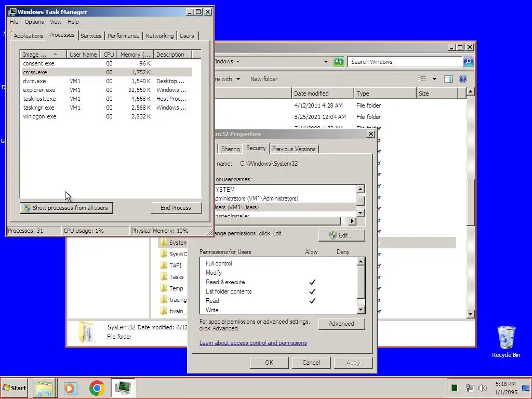The image size is (532, 399).
Task: Click the System folder icon in list
Action: [x=164, y=243]
